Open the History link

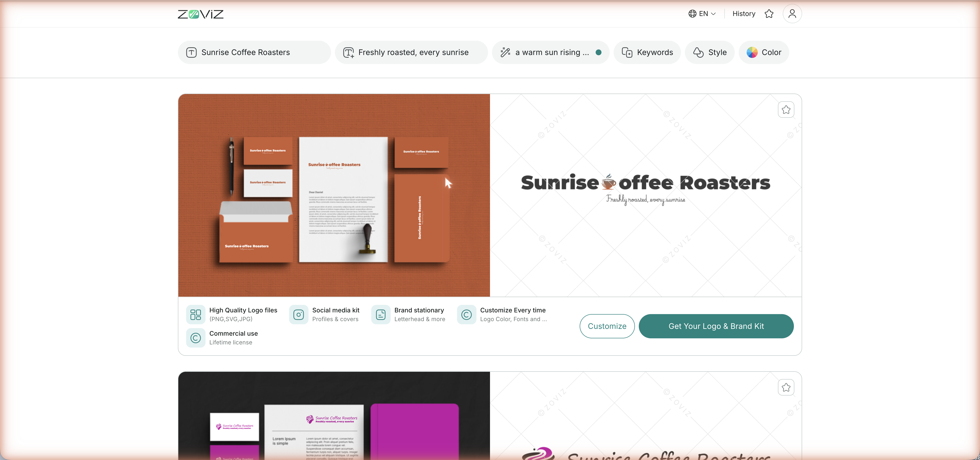[744, 14]
